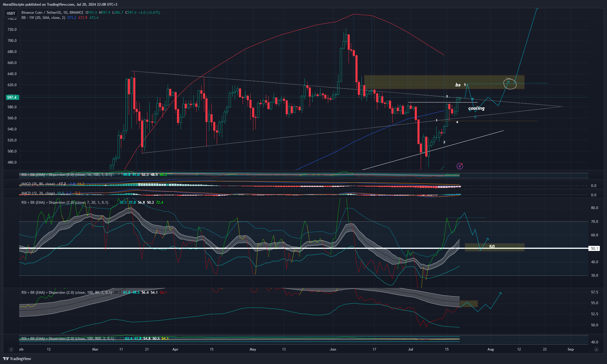607x364 pixels.
Task: Click the Z button at bottom-left axis corner
Action: [11, 349]
